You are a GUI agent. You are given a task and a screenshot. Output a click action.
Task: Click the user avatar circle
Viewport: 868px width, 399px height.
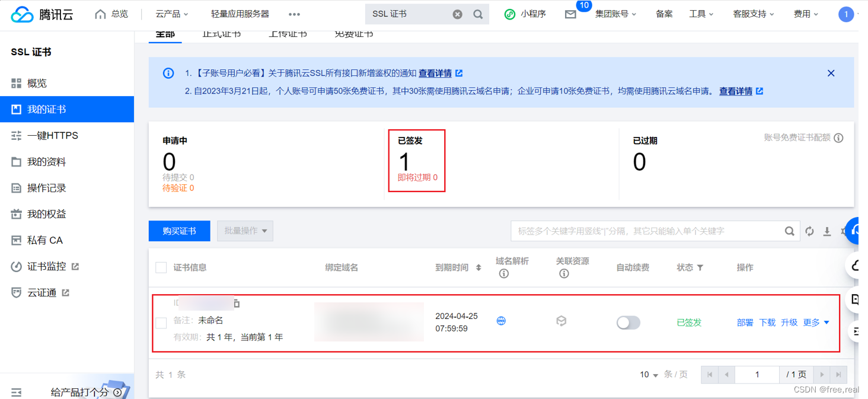point(846,14)
